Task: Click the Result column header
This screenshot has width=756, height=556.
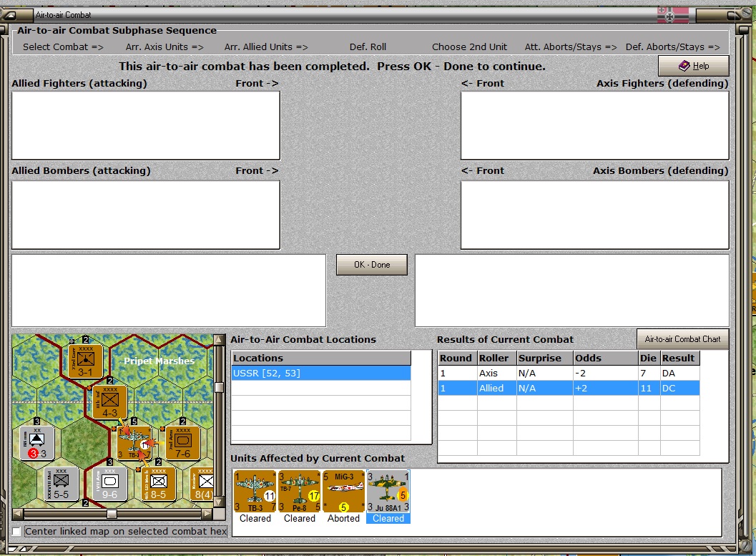Action: pos(679,358)
